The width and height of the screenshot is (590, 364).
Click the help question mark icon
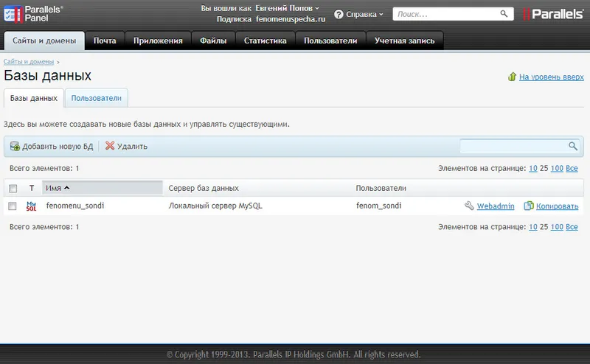pos(339,14)
